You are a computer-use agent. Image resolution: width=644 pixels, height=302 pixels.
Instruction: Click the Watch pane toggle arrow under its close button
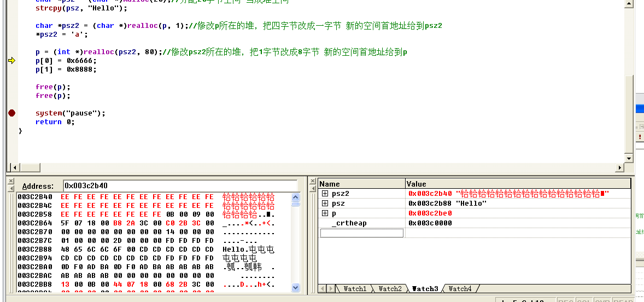click(313, 188)
